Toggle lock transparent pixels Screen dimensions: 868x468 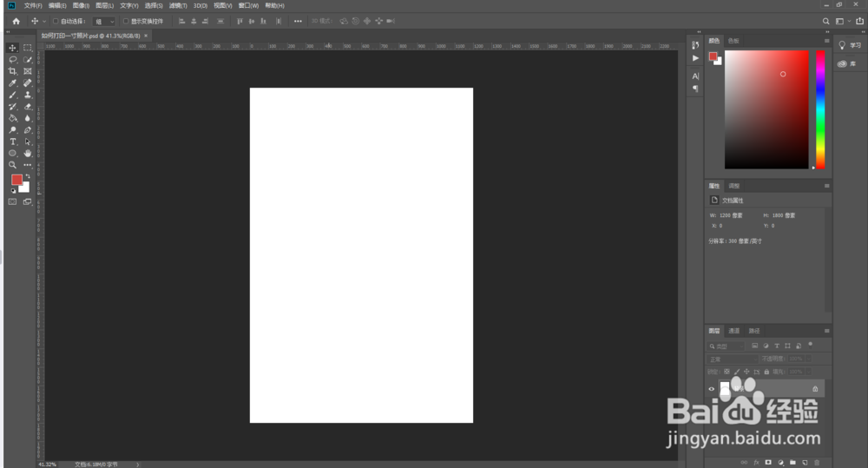727,372
